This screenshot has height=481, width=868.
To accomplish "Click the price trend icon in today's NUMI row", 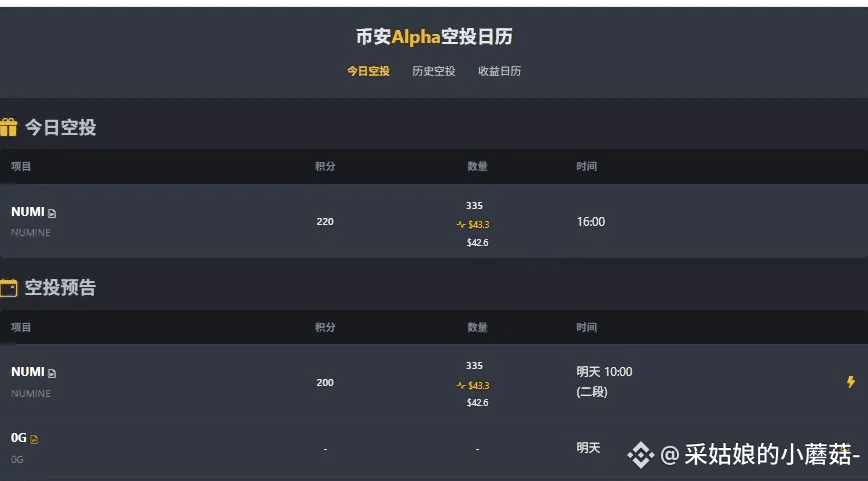I will coord(461,224).
